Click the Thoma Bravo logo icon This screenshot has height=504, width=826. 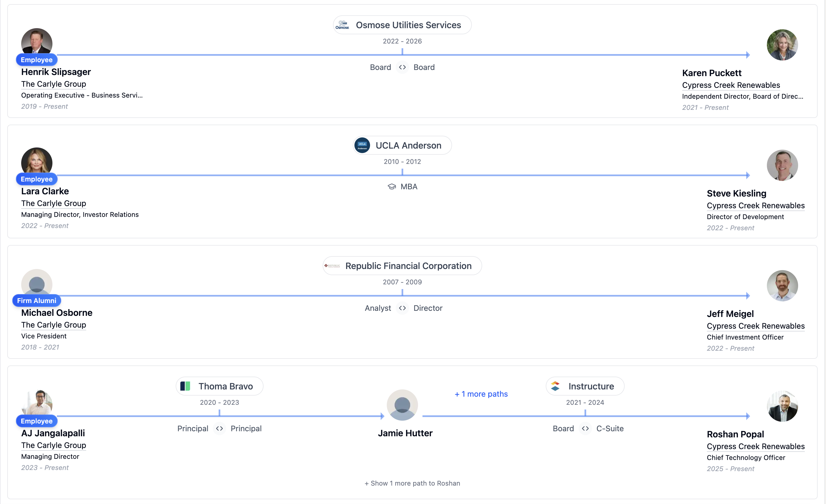185,386
